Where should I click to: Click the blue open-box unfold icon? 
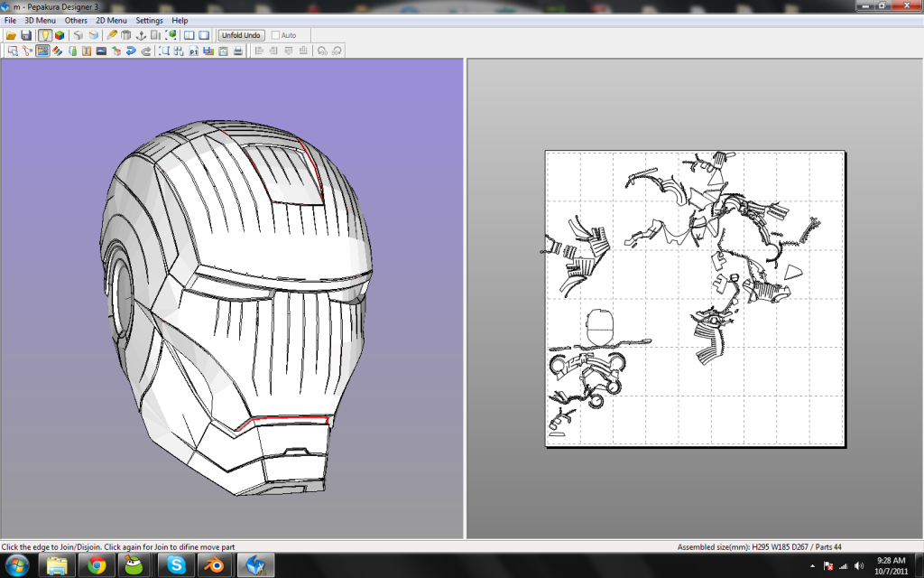pyautogui.click(x=93, y=35)
